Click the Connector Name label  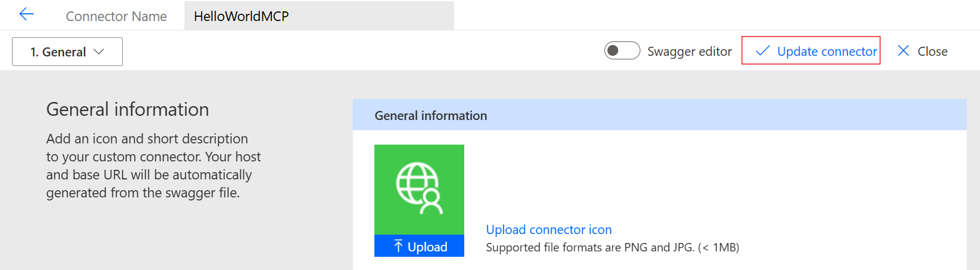pos(116,16)
